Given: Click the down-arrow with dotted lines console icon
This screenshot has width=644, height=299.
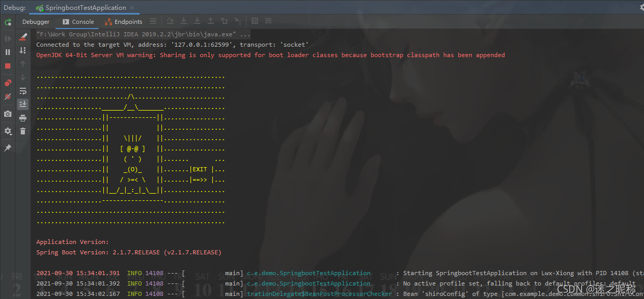Looking at the screenshot, I should tap(23, 50).
